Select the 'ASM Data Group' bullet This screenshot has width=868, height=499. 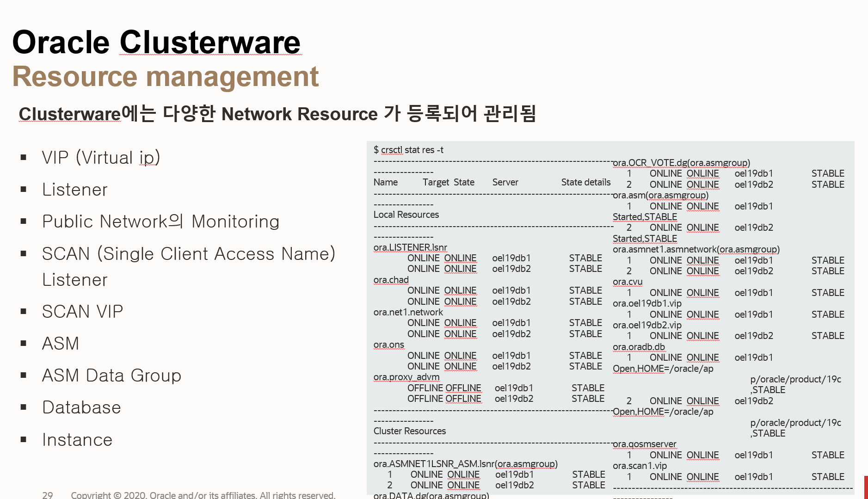coord(111,376)
